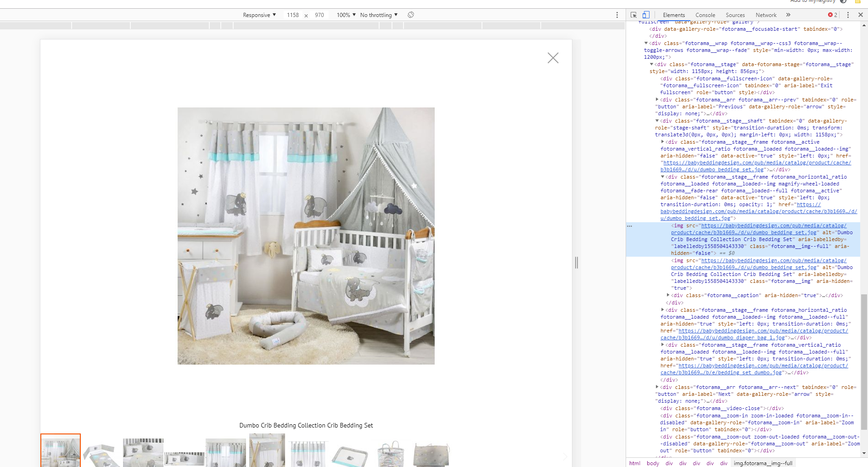Image resolution: width=868 pixels, height=467 pixels.
Task: Open the DevTools customize menu (three dots)
Action: tap(848, 14)
